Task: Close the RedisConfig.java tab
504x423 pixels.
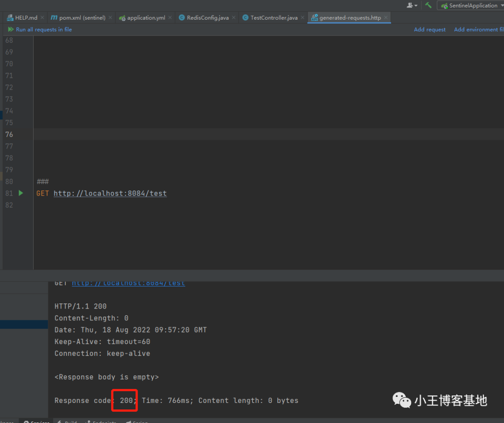Action: (234, 18)
